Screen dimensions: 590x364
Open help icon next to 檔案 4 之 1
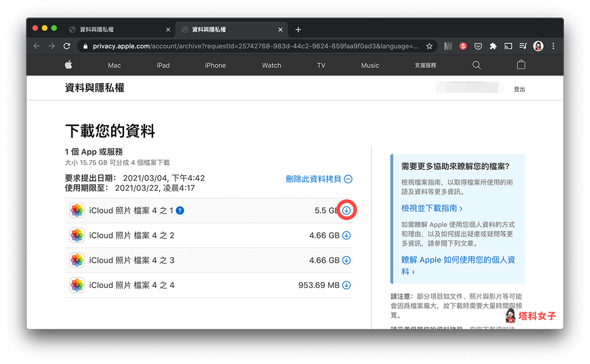[x=180, y=211]
